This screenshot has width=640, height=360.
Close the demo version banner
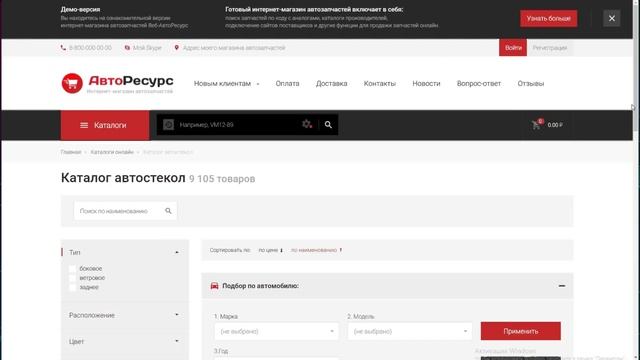click(611, 18)
